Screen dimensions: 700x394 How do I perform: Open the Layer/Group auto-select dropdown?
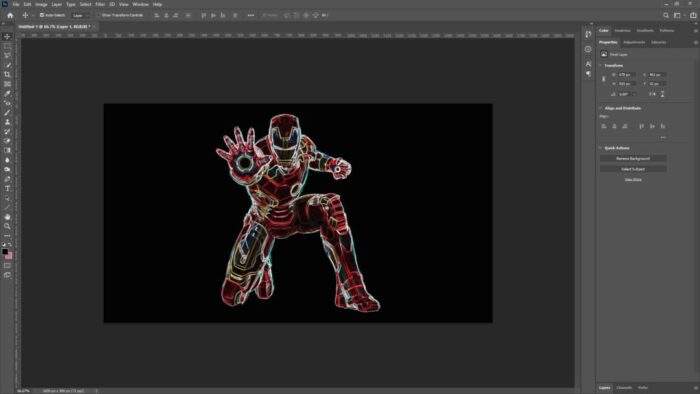[x=81, y=15]
